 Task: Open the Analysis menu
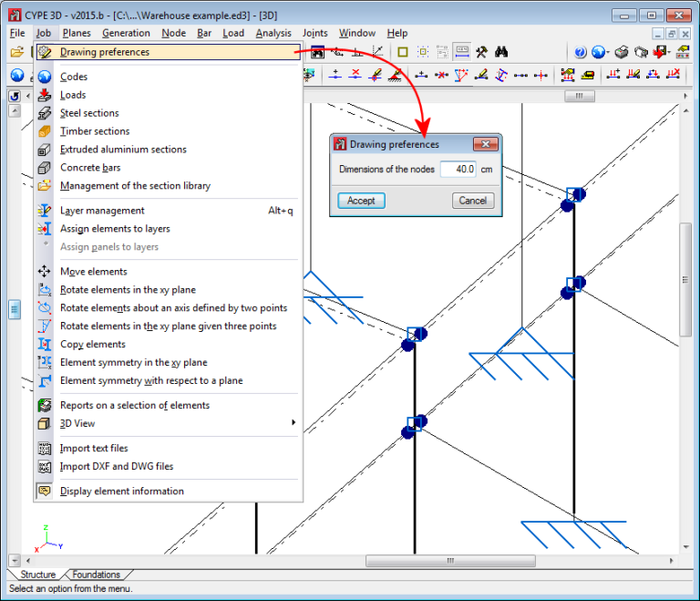[x=273, y=33]
